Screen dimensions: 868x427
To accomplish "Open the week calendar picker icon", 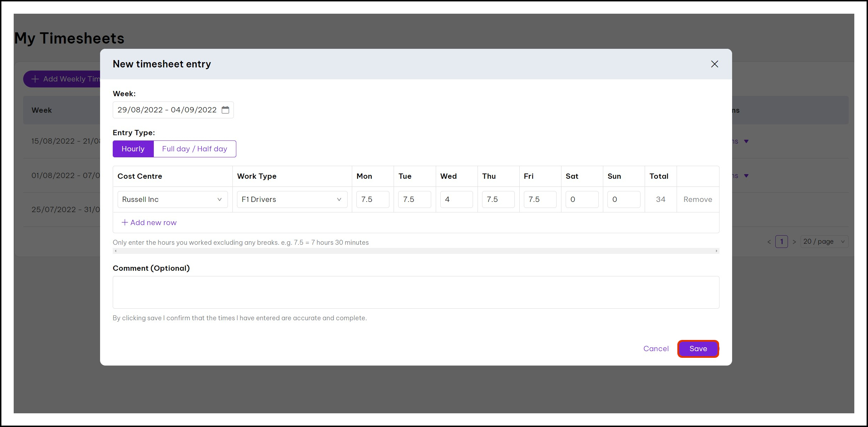I will [225, 110].
